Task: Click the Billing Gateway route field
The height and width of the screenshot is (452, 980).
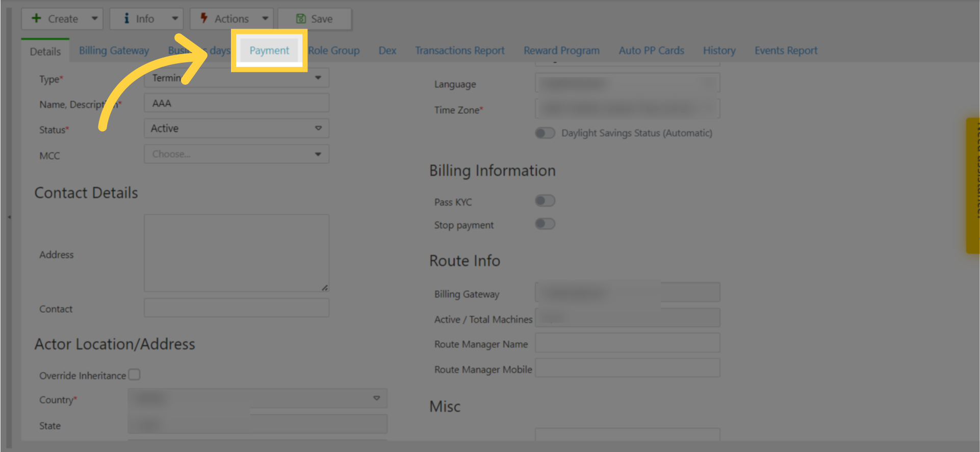Action: tap(628, 292)
